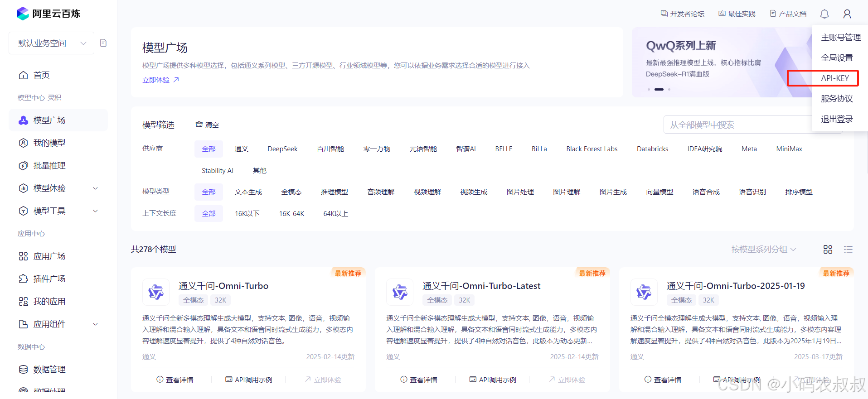Expand 模型体验 sidebar menu

(x=58, y=188)
